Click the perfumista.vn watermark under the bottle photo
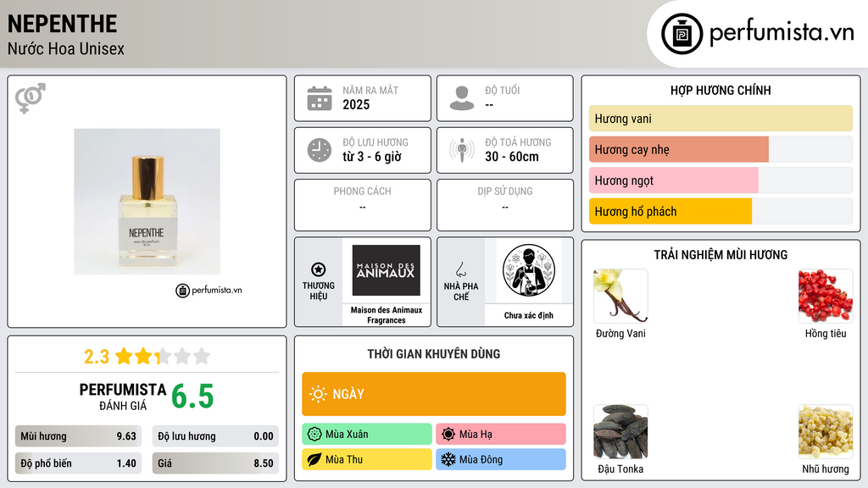This screenshot has height=488, width=868. point(209,290)
